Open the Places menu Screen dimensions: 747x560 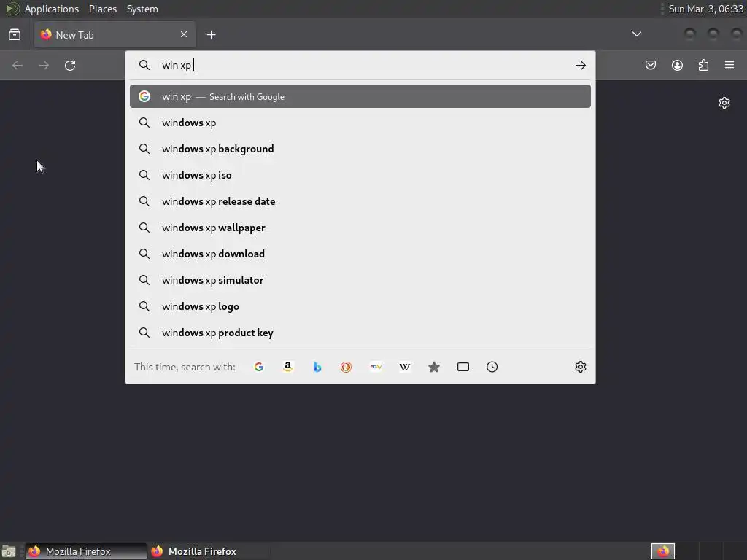click(102, 9)
